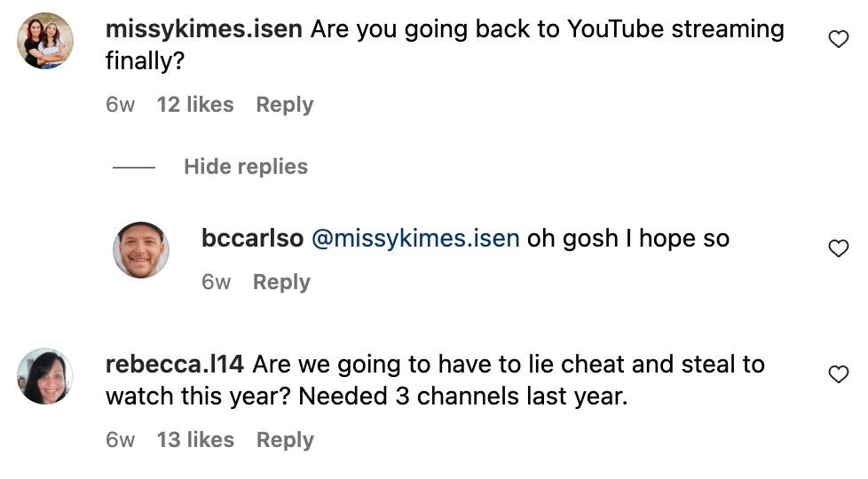Click rebecca.l14's profile photo
Viewport: 868px width, 479px height.
(45, 375)
